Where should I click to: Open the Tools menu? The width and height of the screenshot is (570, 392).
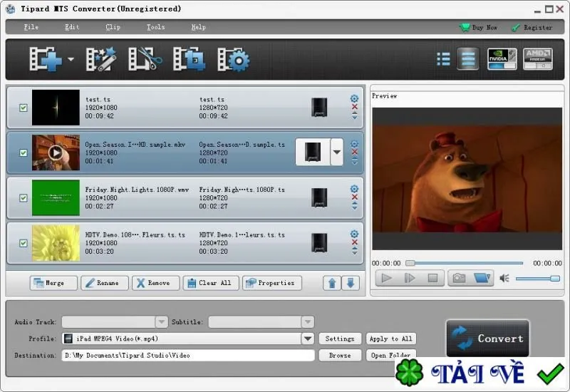point(155,27)
